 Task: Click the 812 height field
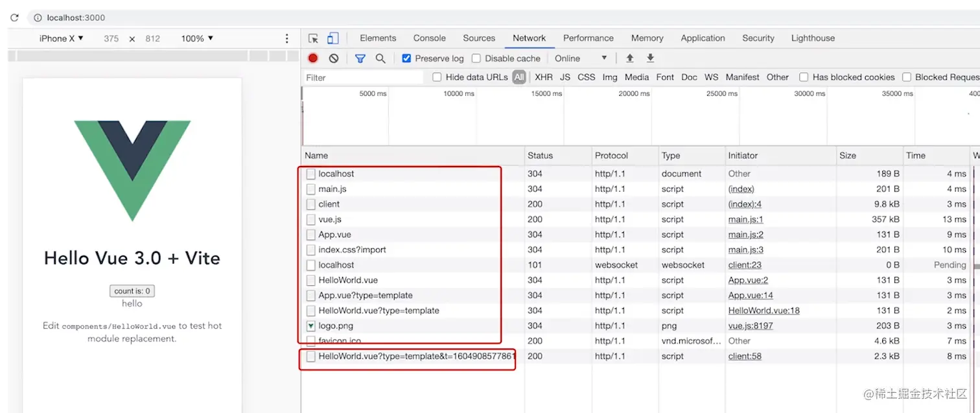[x=153, y=38]
